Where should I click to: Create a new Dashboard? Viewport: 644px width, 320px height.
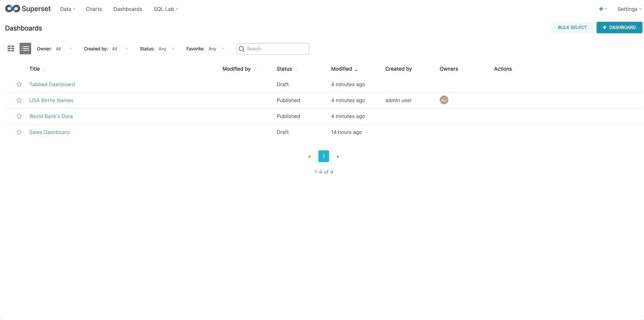pyautogui.click(x=619, y=28)
